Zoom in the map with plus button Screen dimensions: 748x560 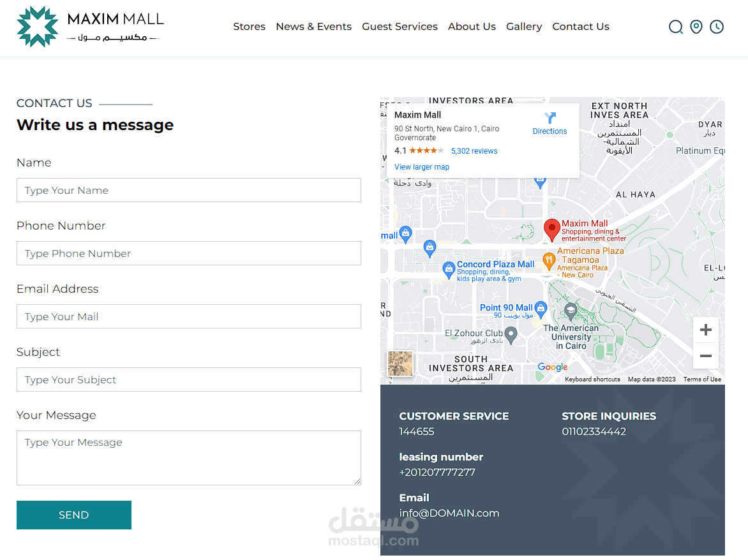[x=705, y=330]
